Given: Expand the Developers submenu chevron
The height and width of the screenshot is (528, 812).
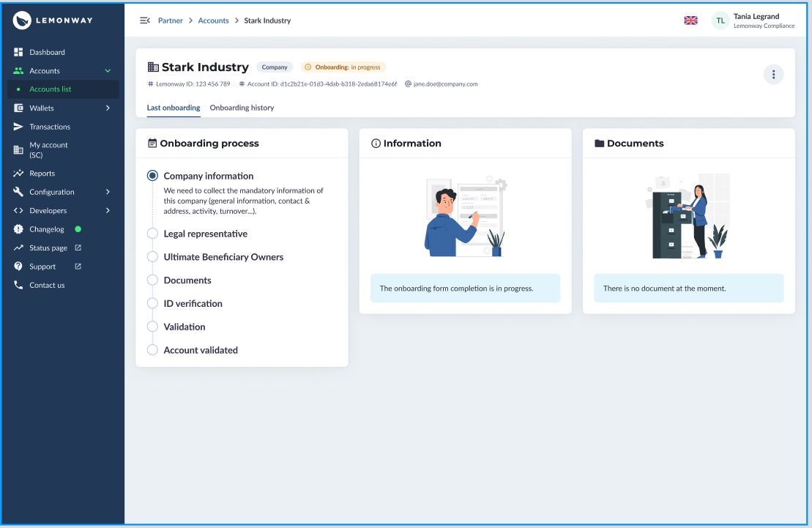Looking at the screenshot, I should tap(108, 210).
